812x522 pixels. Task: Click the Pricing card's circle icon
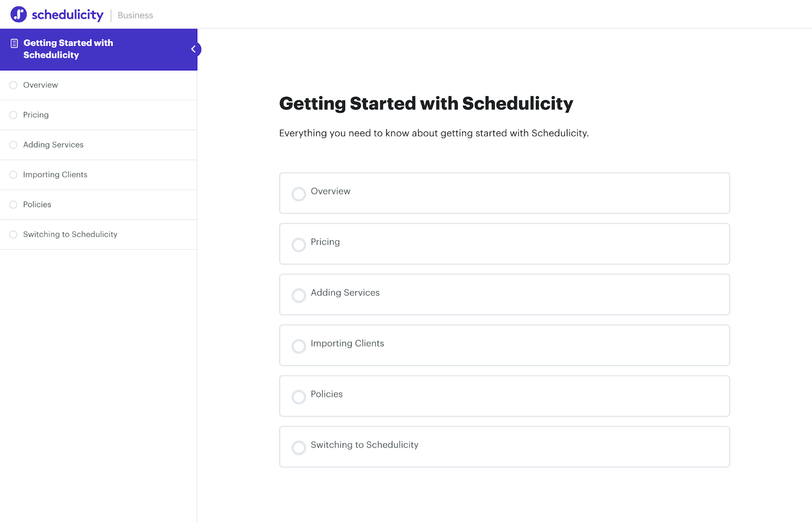click(x=299, y=245)
